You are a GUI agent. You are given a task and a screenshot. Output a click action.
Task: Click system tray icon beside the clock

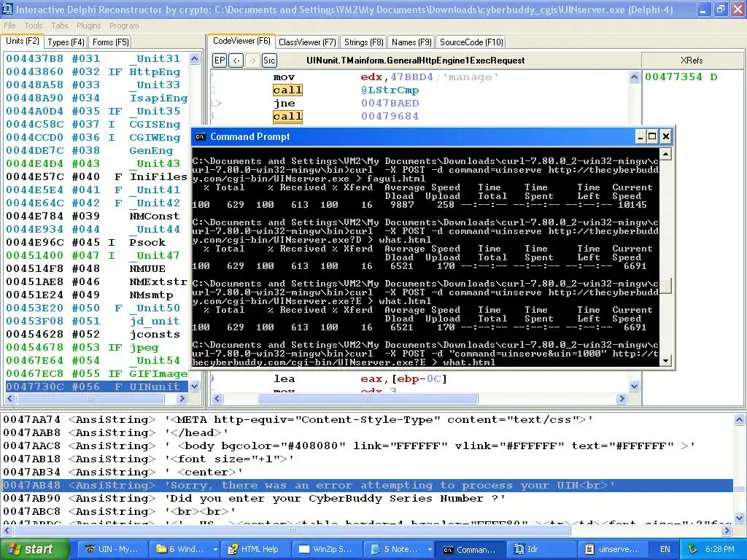[693, 549]
